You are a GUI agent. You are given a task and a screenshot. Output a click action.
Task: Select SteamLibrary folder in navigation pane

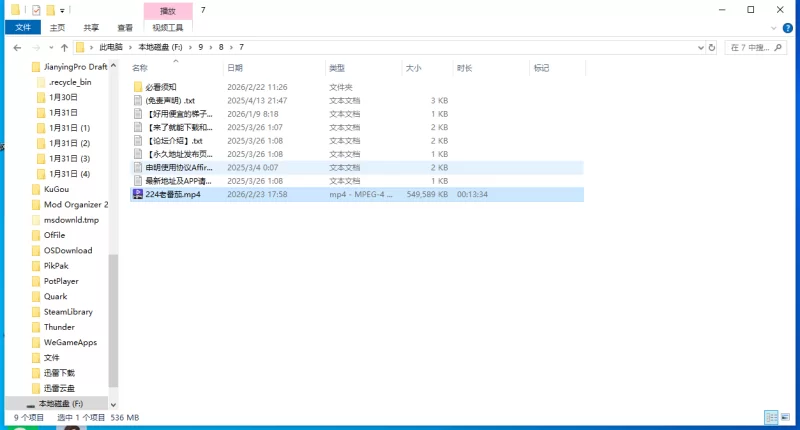coord(69,312)
